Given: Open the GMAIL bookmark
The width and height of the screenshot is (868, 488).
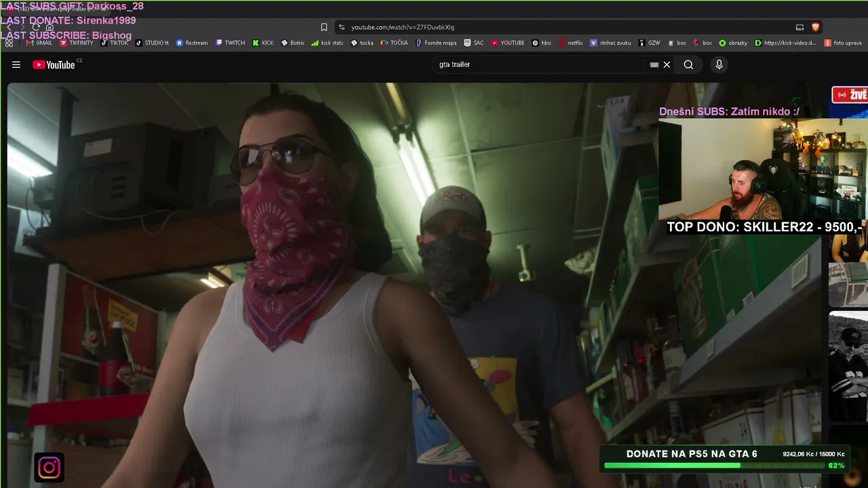Looking at the screenshot, I should 39,43.
